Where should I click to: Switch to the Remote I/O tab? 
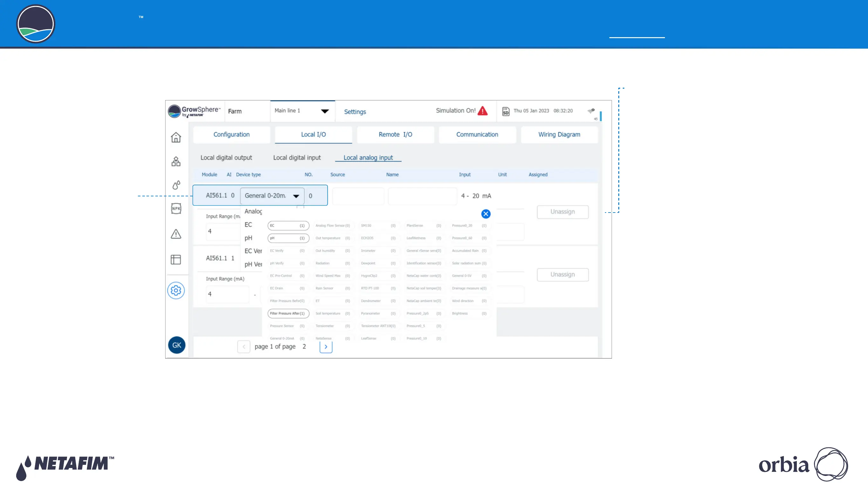coord(395,134)
